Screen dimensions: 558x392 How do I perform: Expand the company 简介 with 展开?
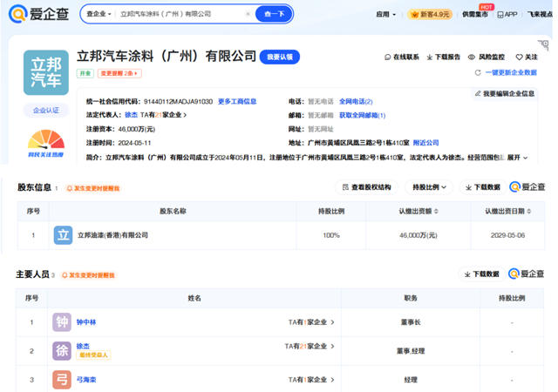click(517, 157)
